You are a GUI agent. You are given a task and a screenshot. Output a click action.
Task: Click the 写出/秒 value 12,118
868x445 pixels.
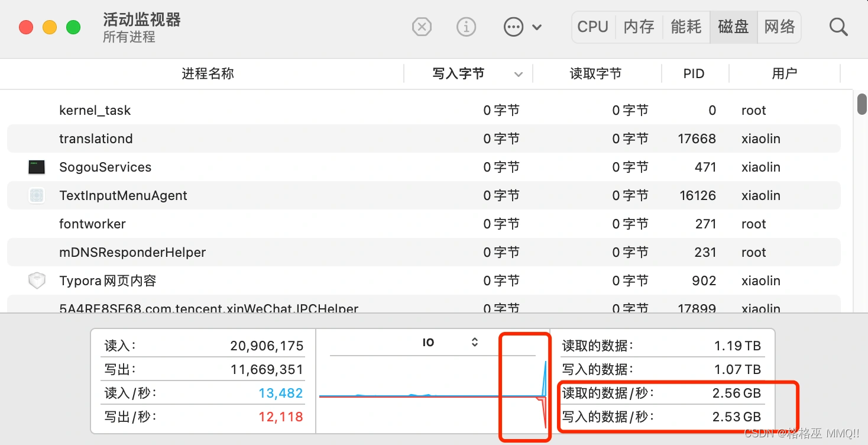281,417
